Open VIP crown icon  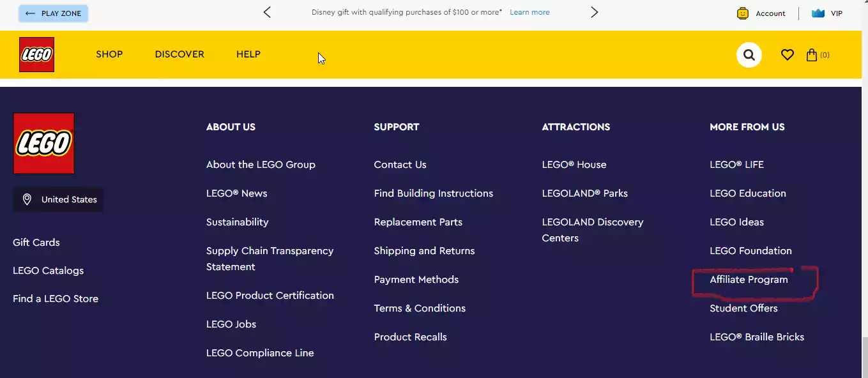(x=818, y=13)
